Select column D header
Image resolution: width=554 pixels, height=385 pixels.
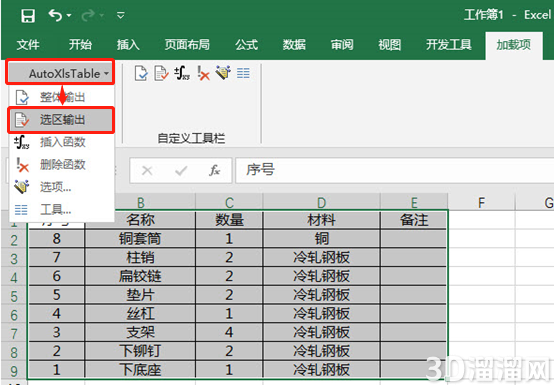pos(322,202)
